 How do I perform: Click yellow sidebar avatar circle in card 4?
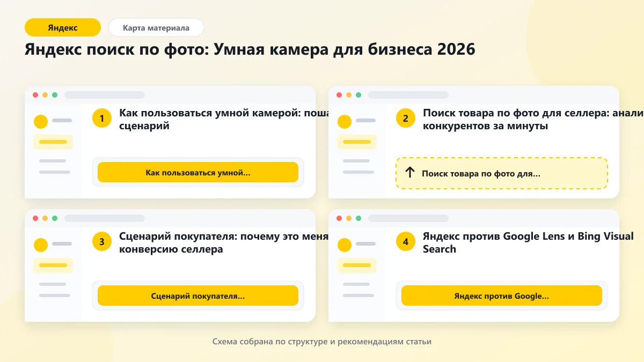pos(345,245)
